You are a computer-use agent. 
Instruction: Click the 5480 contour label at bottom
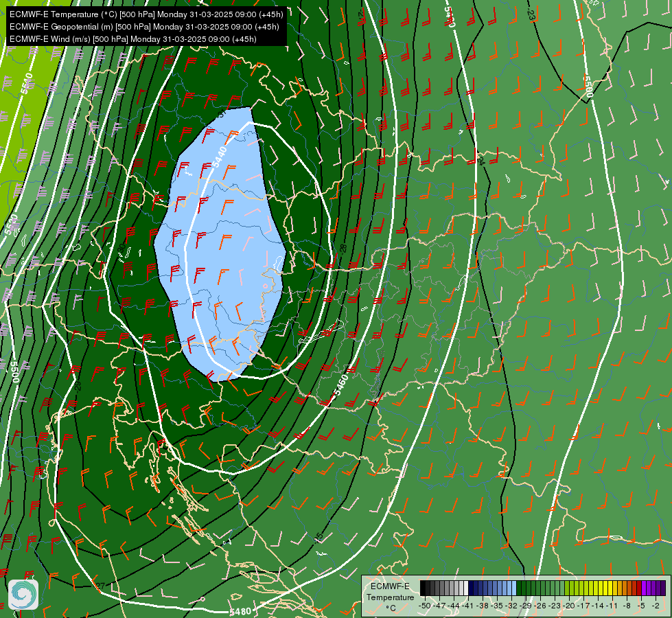(x=240, y=612)
